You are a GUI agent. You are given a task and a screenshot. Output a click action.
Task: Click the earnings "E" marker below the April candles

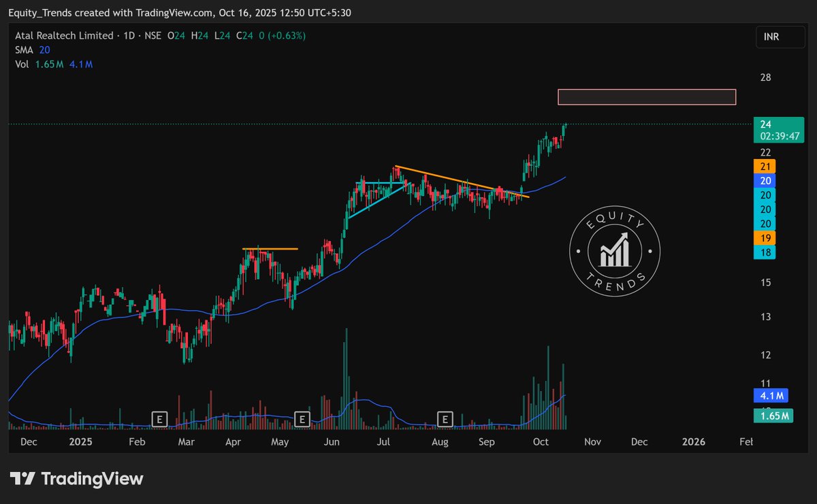point(159,419)
